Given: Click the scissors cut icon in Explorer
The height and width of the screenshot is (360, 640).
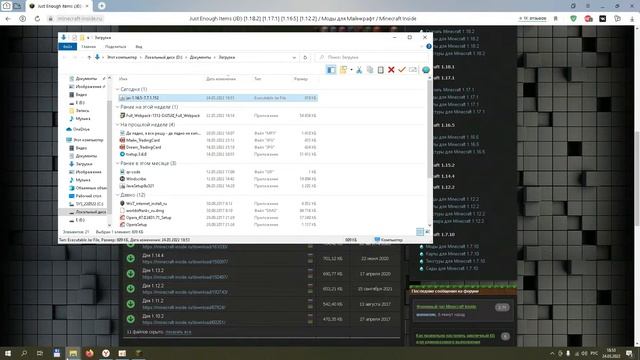Looking at the screenshot, I should pyautogui.click(x=359, y=70).
